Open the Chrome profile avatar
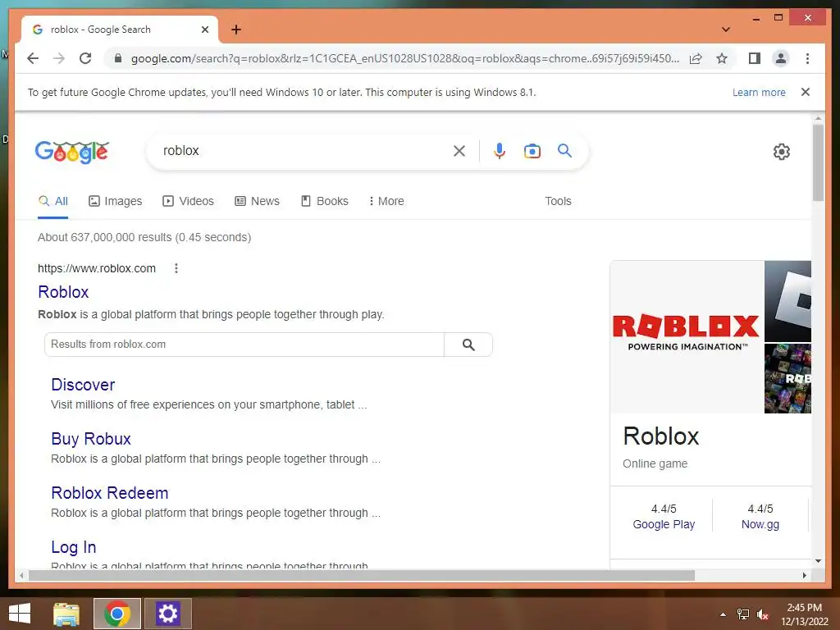 pos(781,58)
